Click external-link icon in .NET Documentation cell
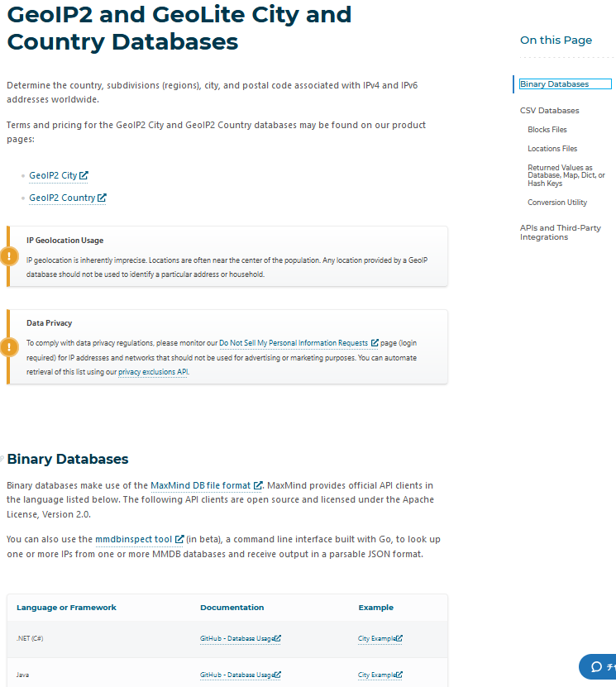 278,638
